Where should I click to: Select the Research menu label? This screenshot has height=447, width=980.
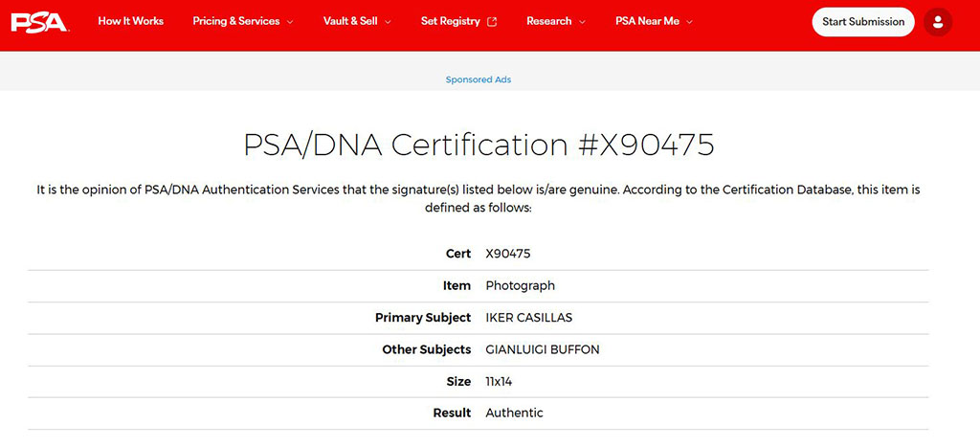click(x=548, y=21)
